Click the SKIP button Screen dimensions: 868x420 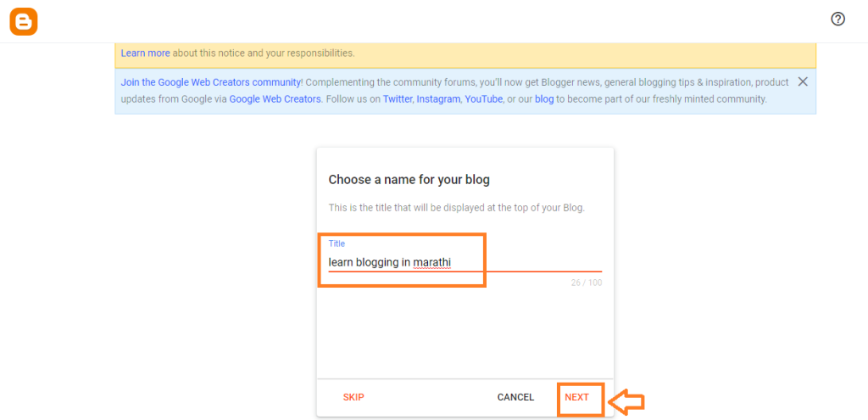353,397
